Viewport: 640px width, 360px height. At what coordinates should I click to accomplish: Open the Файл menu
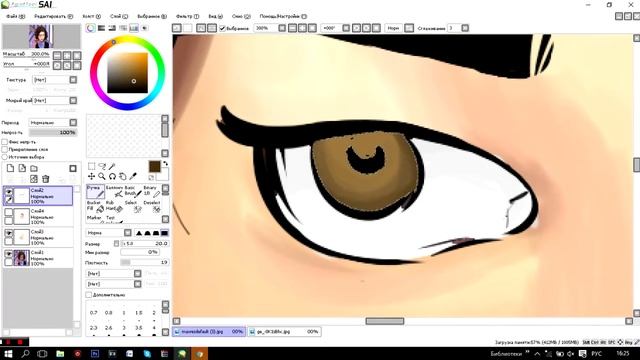[x=16, y=16]
